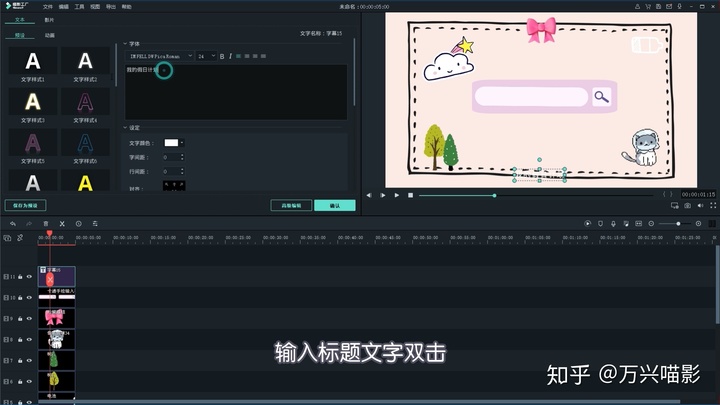720x405 pixels.
Task: Click the add track icon
Action: coord(7,238)
